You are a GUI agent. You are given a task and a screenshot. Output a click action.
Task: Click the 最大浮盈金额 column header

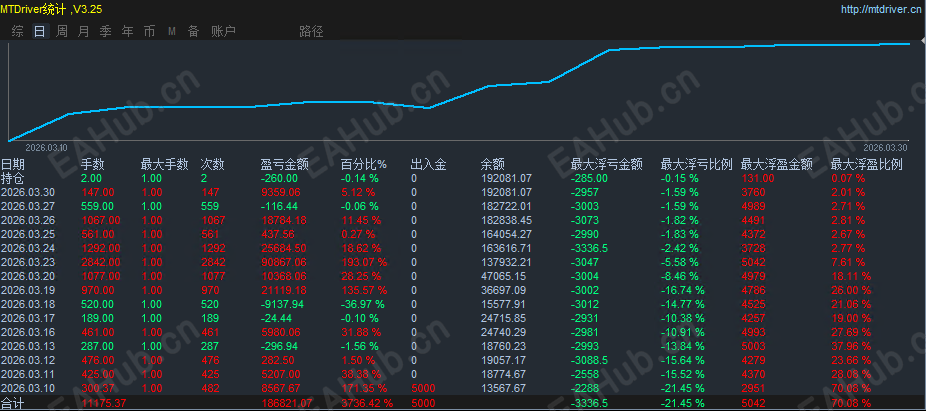pyautogui.click(x=777, y=164)
